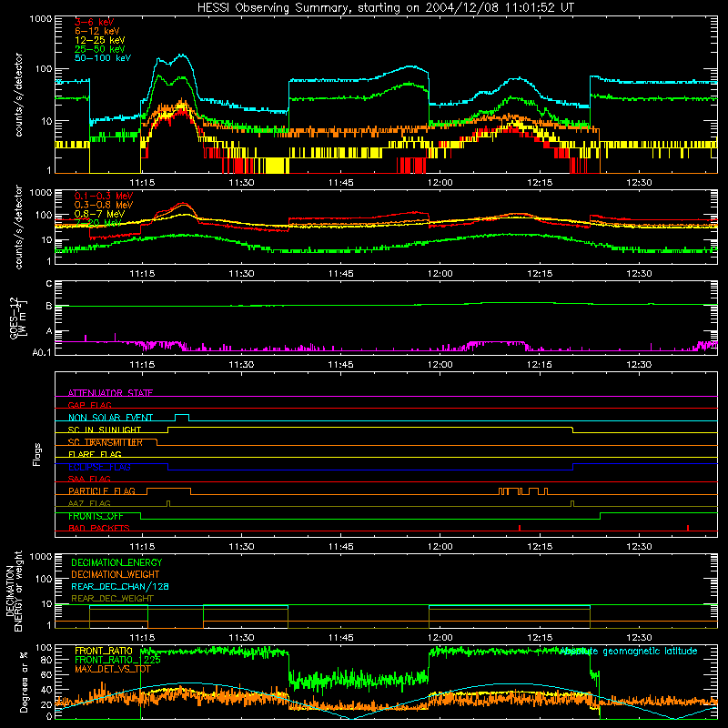Select the 25-50 keV legend label
The height and width of the screenshot is (728, 728).
tap(99, 49)
